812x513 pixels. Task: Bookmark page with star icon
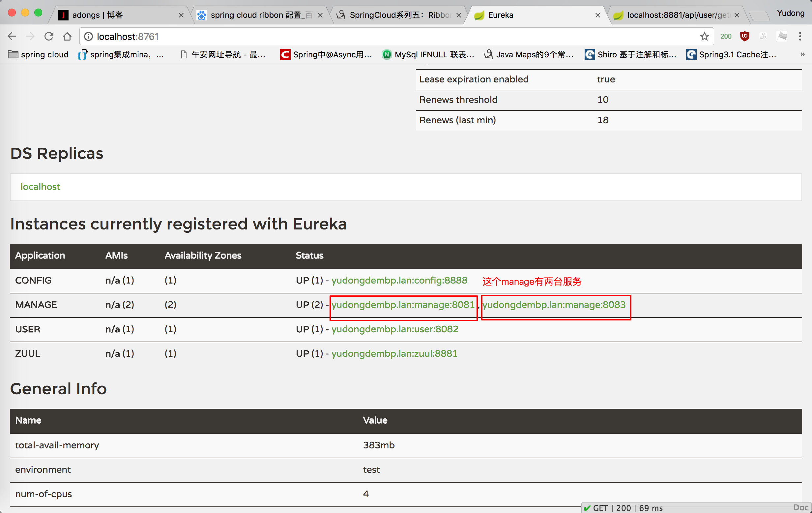pos(704,36)
